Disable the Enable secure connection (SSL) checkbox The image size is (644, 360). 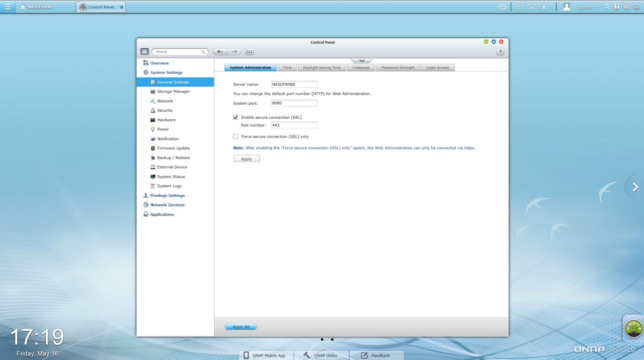(x=235, y=117)
